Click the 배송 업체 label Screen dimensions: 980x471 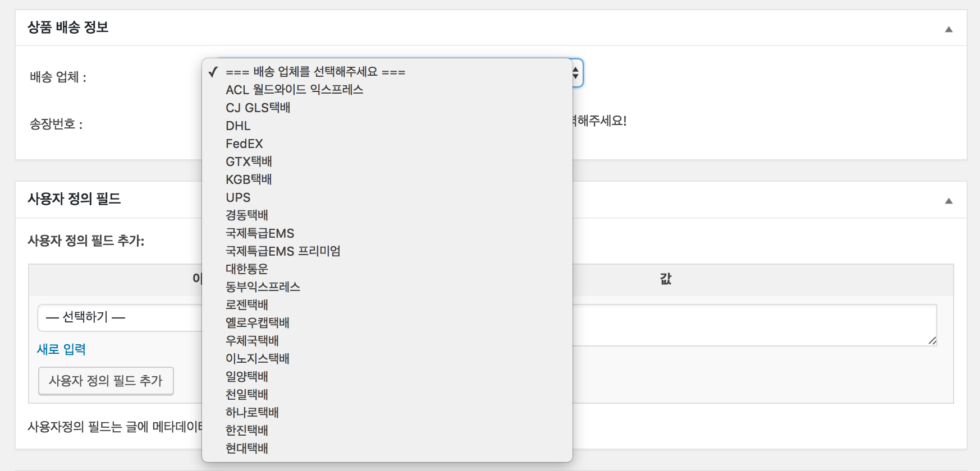pos(58,77)
